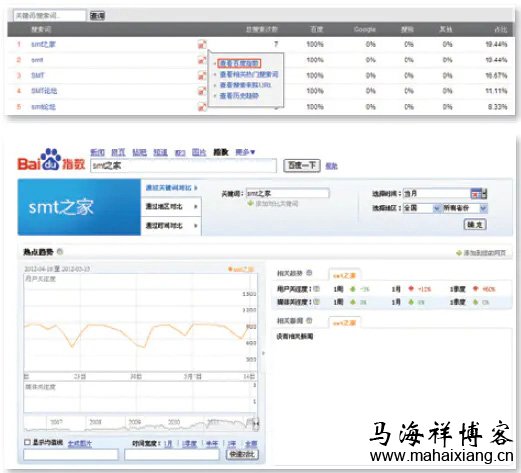Viewport: 521px width, 473px height.
Task: Click the Google column header
Action: click(365, 29)
